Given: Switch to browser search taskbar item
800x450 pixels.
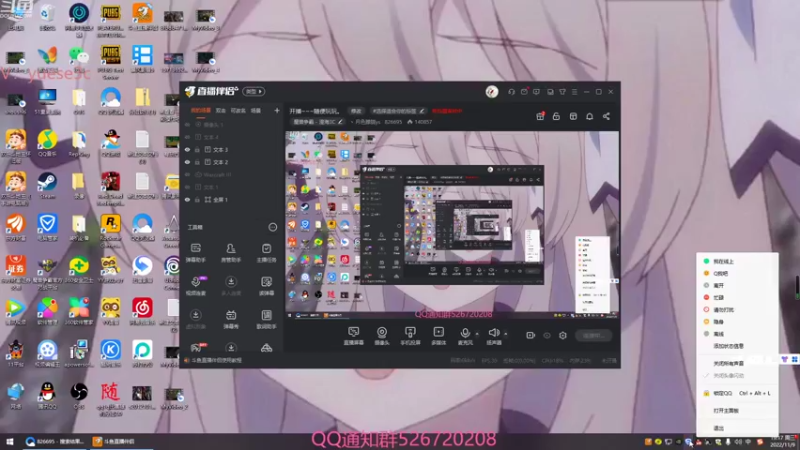Looking at the screenshot, I should point(55,441).
